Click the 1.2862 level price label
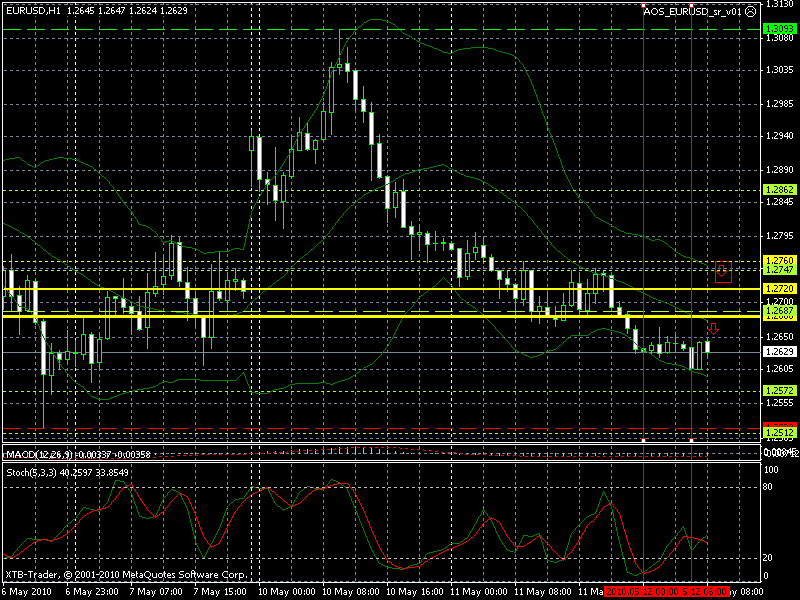The image size is (800, 600). coord(778,189)
